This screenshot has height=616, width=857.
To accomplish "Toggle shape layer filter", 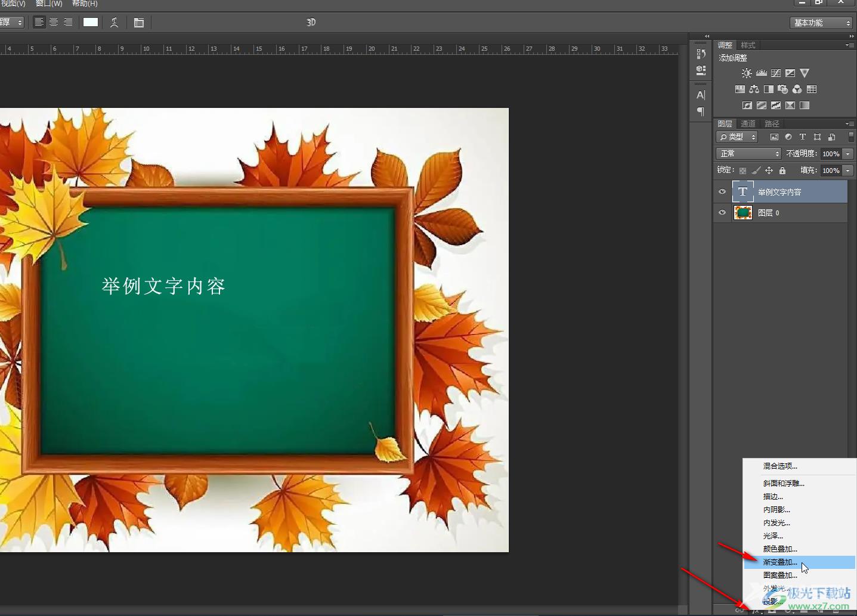I will point(817,137).
